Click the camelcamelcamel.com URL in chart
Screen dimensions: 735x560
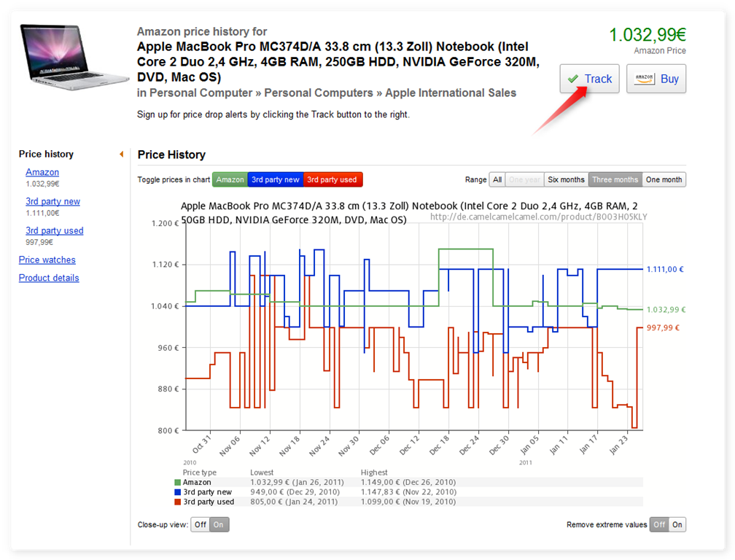[x=539, y=217]
